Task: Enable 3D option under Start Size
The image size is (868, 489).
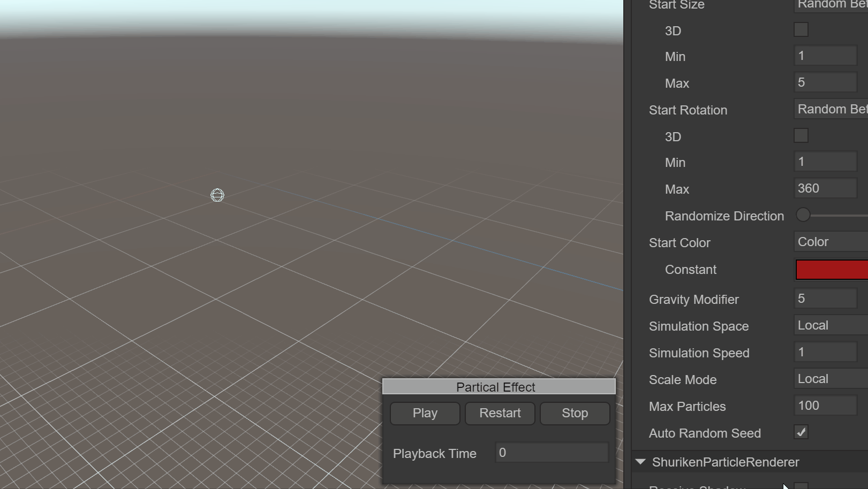Action: tap(801, 30)
